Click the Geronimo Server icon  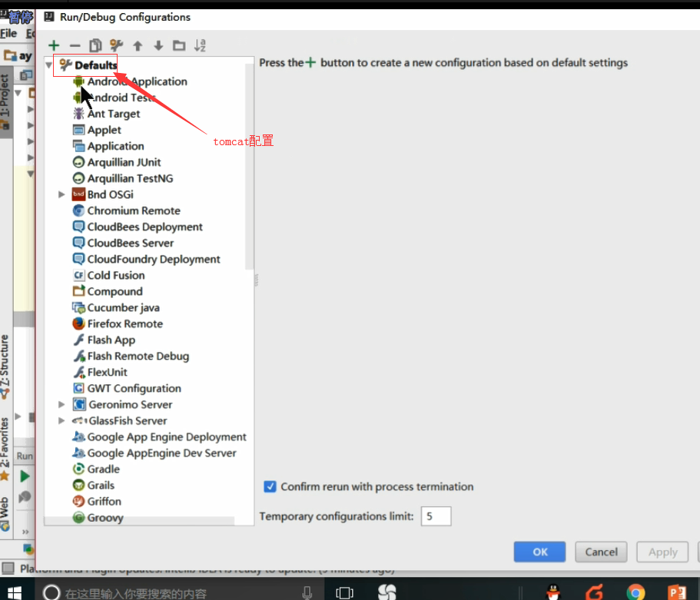[79, 404]
